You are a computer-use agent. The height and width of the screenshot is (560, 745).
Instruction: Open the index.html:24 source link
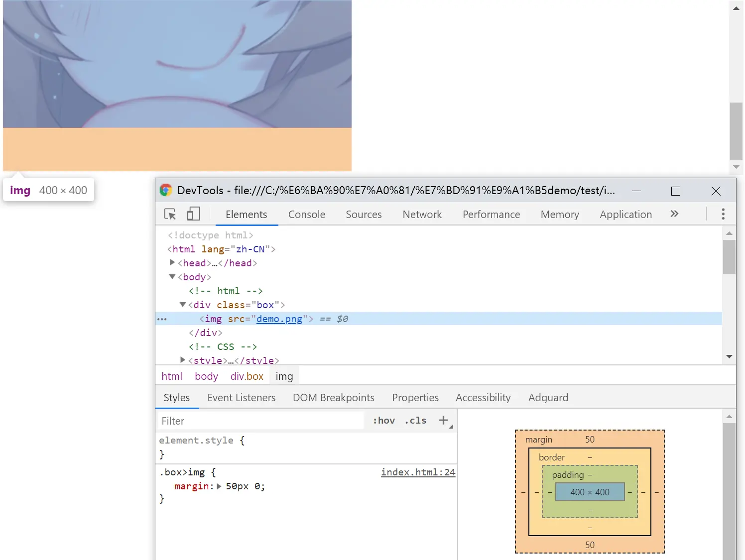pos(418,472)
